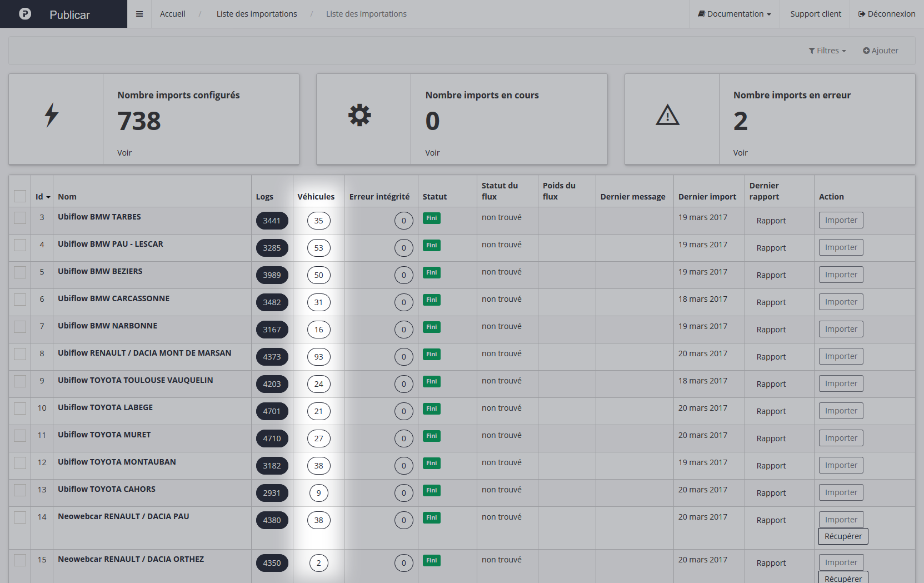
Task: Open vehicles badge 9 for TOYOTA CAHORS
Action: (x=319, y=493)
